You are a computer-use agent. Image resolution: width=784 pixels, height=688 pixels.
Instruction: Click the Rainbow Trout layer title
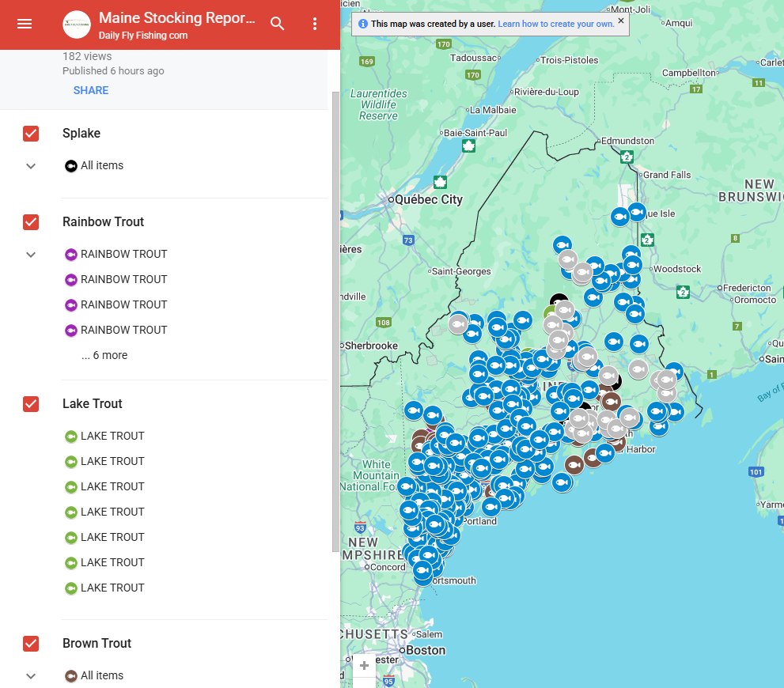click(103, 222)
